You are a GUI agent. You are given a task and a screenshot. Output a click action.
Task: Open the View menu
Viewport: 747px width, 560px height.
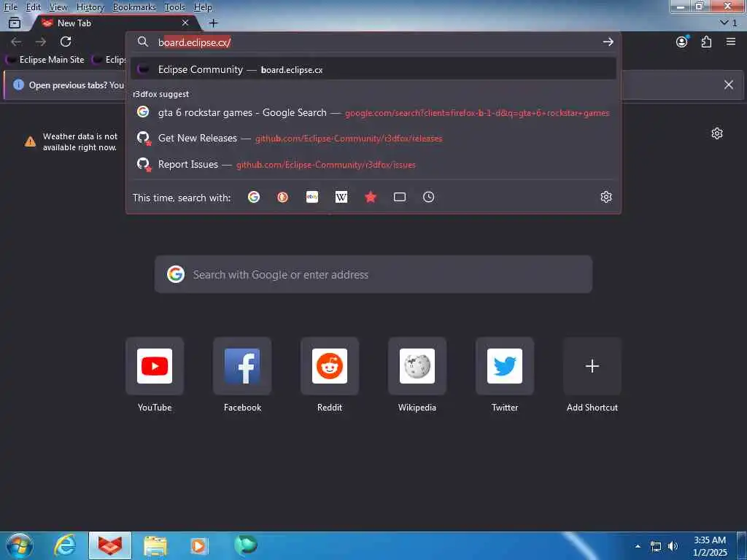[58, 7]
